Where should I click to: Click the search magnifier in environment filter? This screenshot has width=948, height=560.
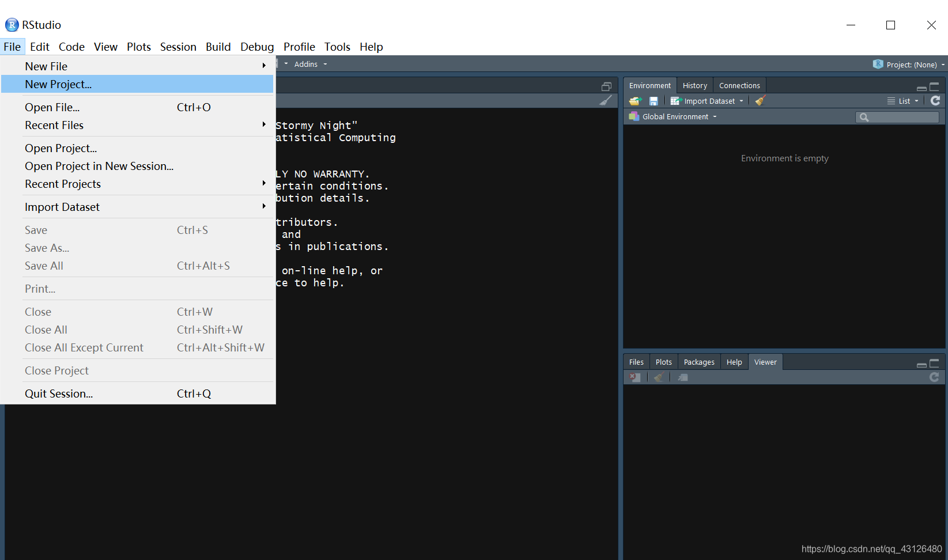pyautogui.click(x=864, y=118)
